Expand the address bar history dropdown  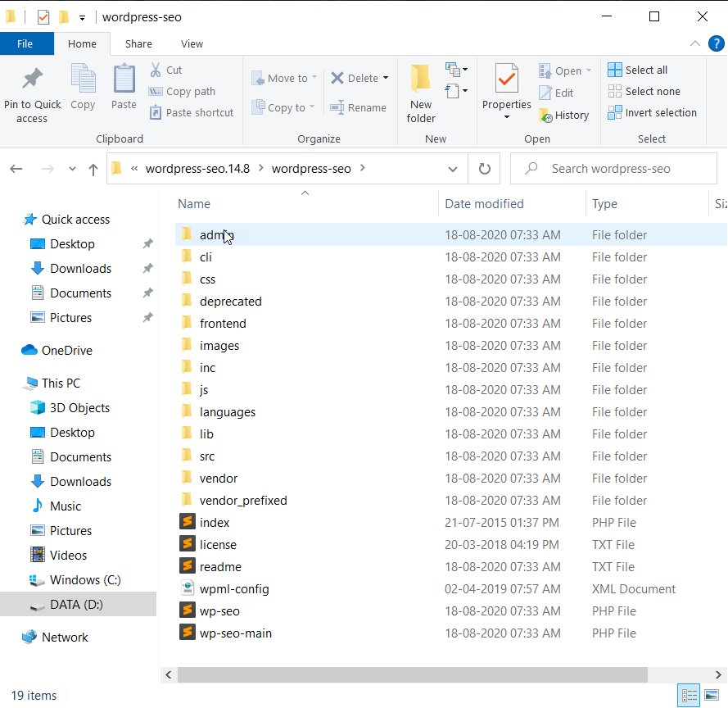tap(453, 169)
